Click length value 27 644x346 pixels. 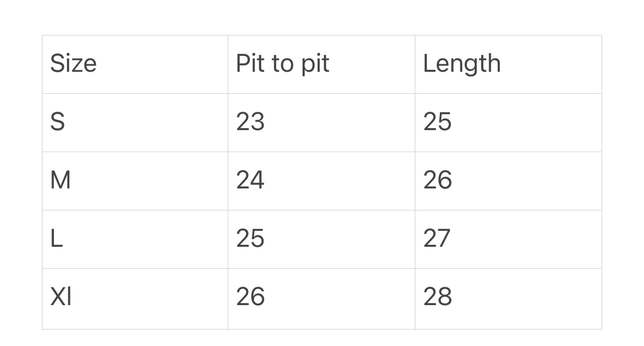pos(437,239)
